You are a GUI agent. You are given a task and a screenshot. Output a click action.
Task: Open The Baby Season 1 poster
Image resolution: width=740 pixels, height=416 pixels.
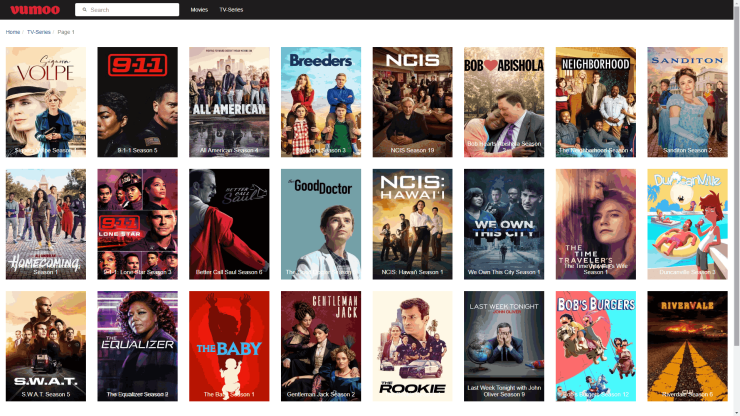[x=229, y=346]
